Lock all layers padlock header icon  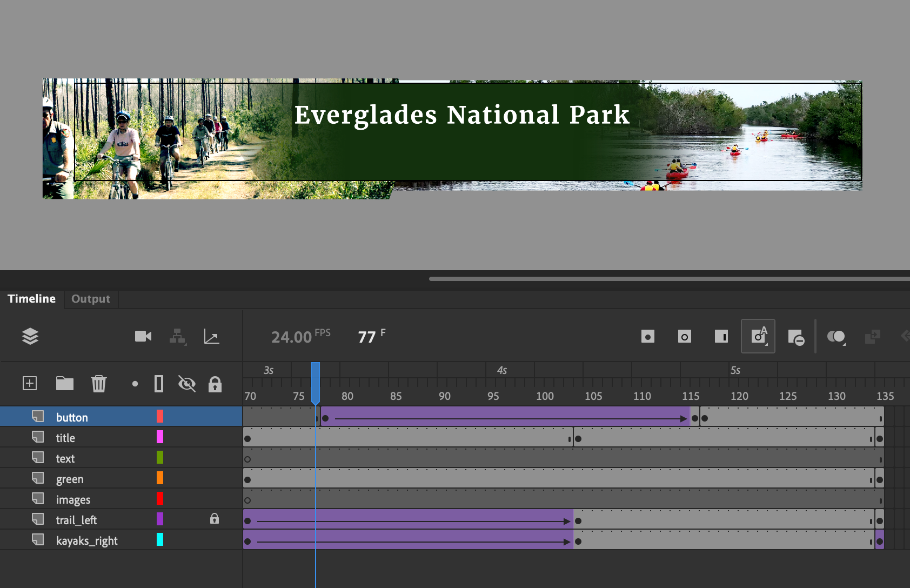pos(215,384)
